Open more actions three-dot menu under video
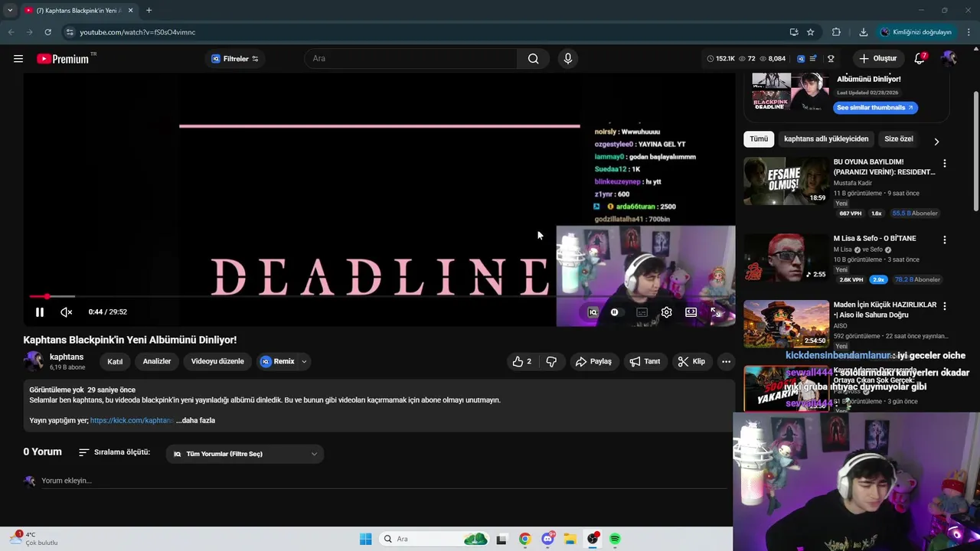The width and height of the screenshot is (980, 551). 726,361
